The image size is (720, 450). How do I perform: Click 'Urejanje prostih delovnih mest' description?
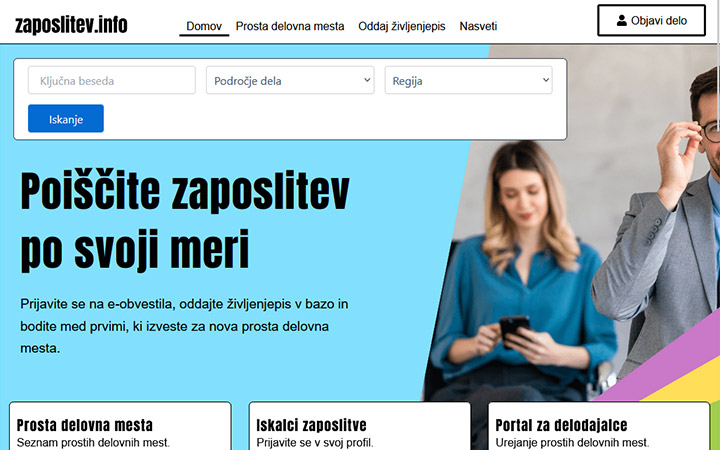pyautogui.click(x=572, y=442)
